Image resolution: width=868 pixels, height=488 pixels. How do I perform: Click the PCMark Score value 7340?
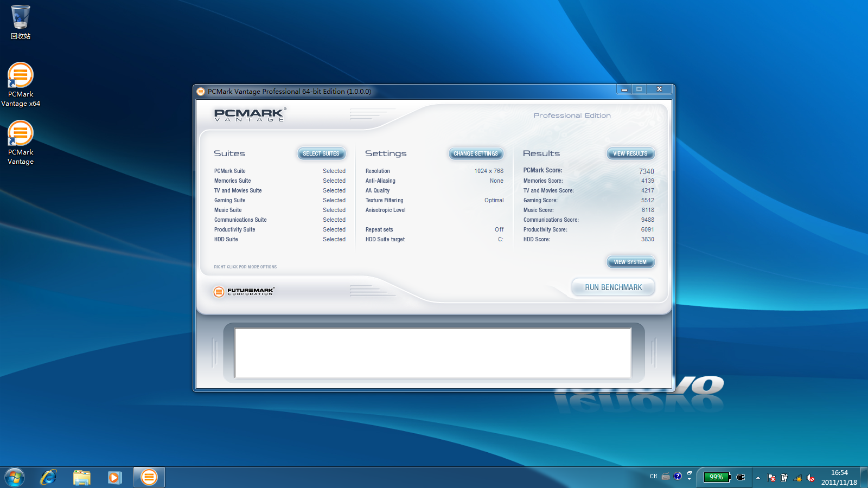(x=647, y=171)
